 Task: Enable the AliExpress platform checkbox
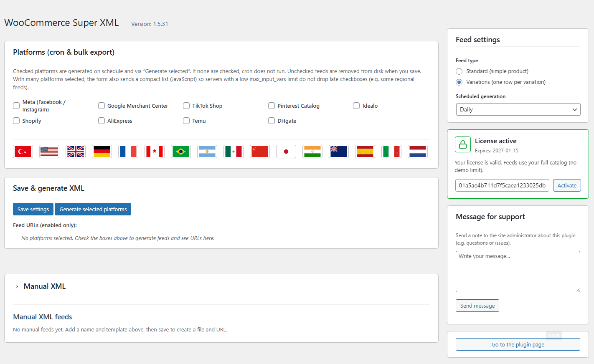pos(102,121)
